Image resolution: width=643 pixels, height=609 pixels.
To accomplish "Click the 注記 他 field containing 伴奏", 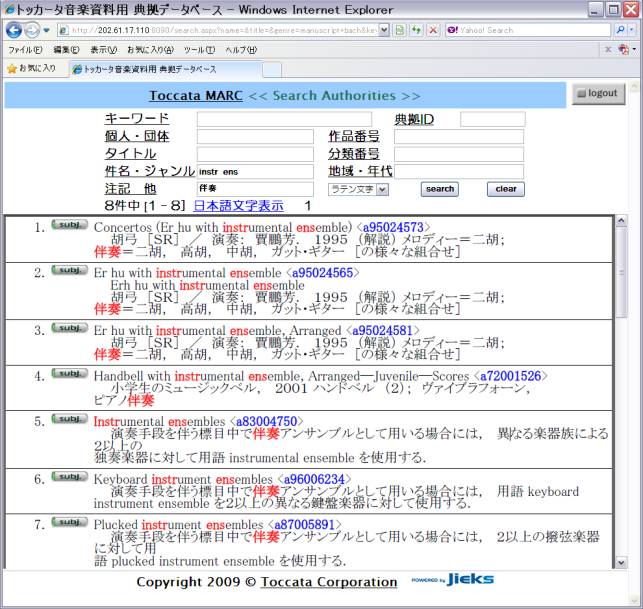I will tap(255, 189).
